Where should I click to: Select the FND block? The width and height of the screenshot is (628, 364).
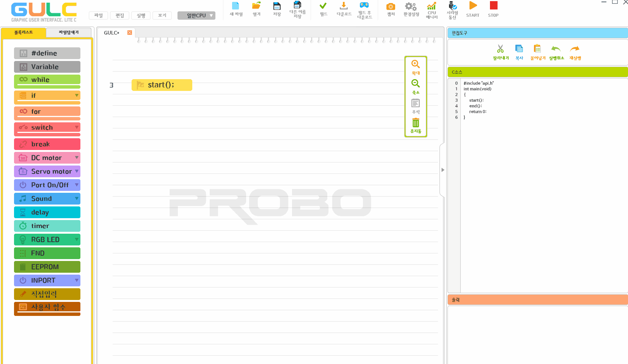[x=47, y=253]
